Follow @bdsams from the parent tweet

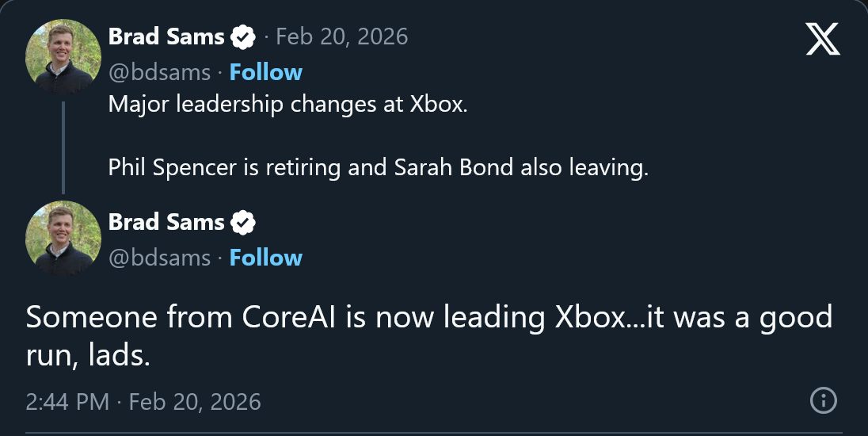265,72
